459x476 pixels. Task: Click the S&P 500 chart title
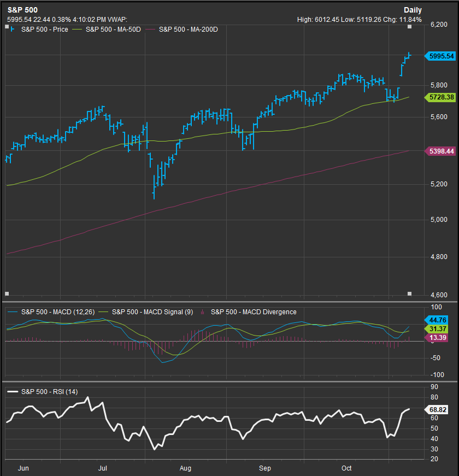click(22, 10)
